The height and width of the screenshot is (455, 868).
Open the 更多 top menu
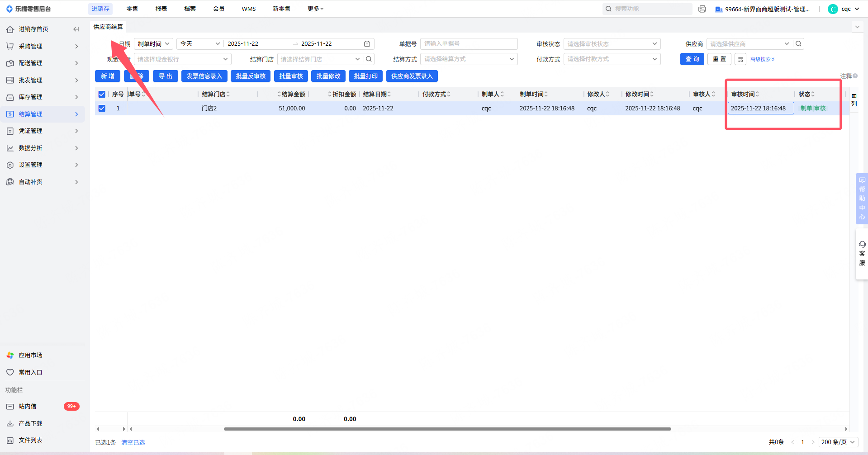click(315, 9)
